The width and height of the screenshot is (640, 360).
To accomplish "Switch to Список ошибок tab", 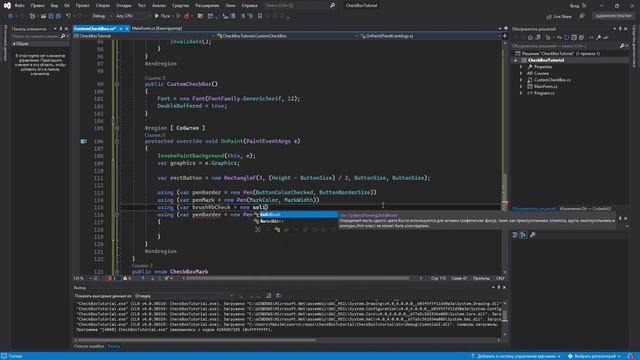I will point(89,346).
